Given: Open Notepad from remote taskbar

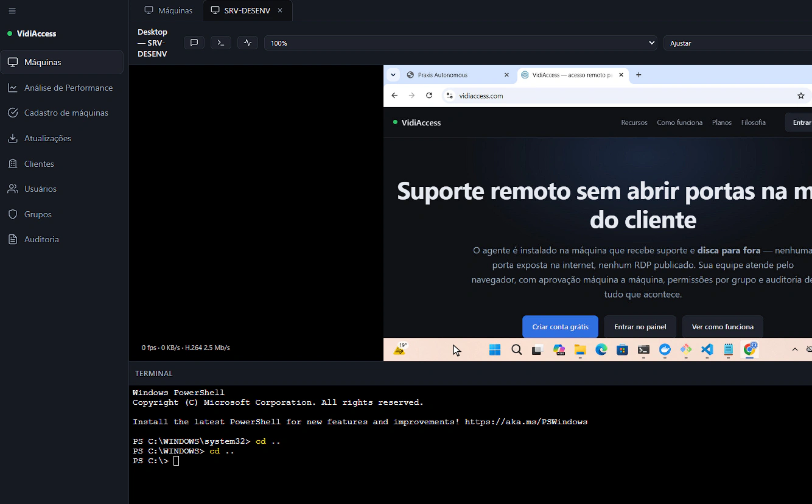Looking at the screenshot, I should point(729,350).
